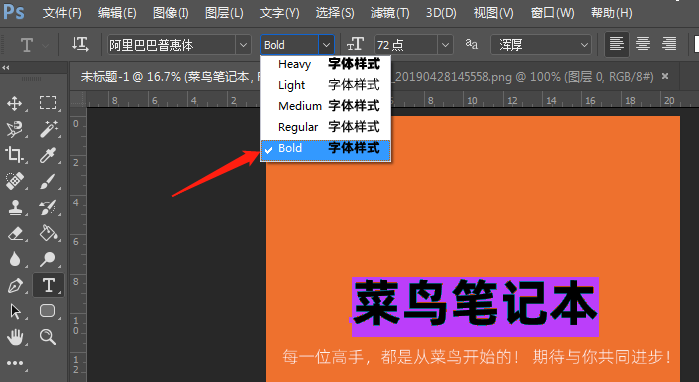699x382 pixels.
Task: Open the 滤镜(T) menu
Action: point(390,13)
